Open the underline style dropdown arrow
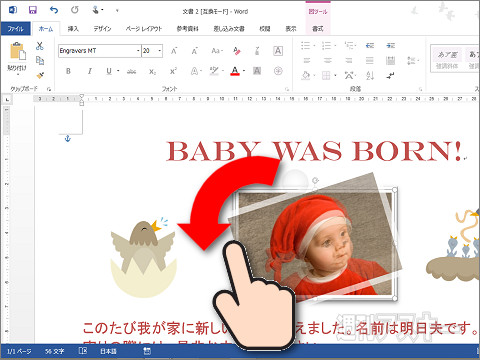This screenshot has width=480, height=360. 118,71
